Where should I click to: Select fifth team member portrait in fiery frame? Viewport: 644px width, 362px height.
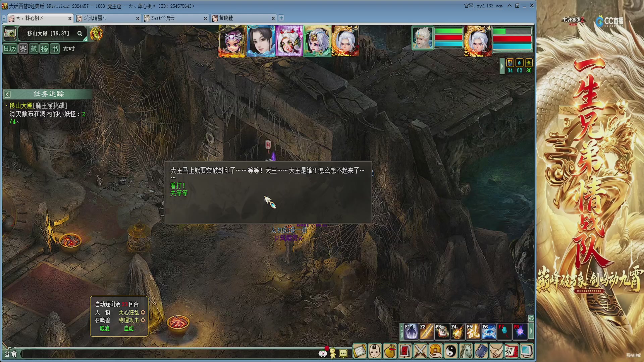(x=345, y=42)
